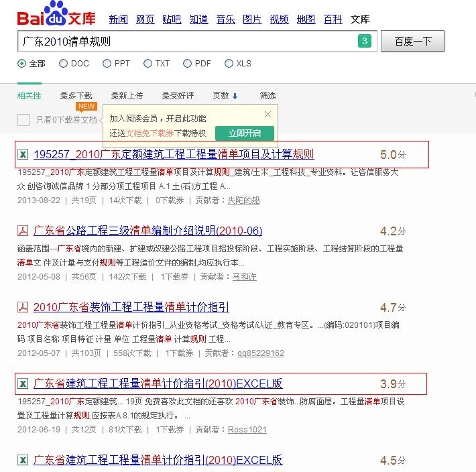Screen dimensions: 476x472
Task: Open the 视频 navigation link
Action: pos(280,19)
